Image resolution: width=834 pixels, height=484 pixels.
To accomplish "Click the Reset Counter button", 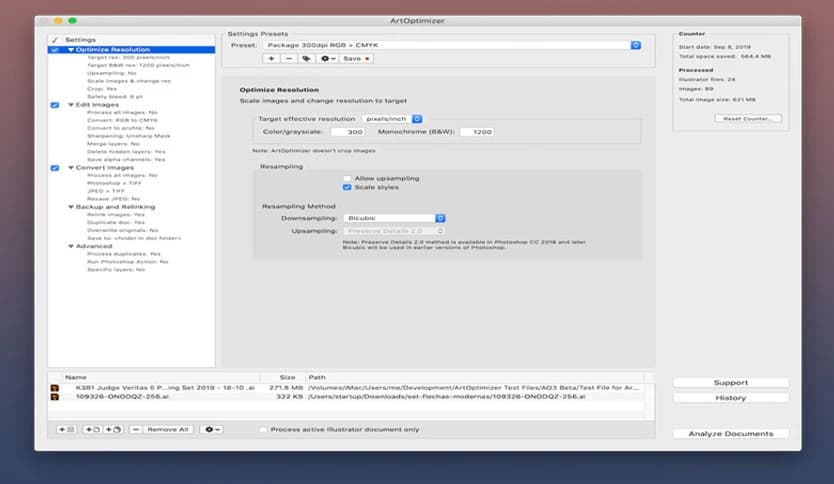I will point(748,118).
